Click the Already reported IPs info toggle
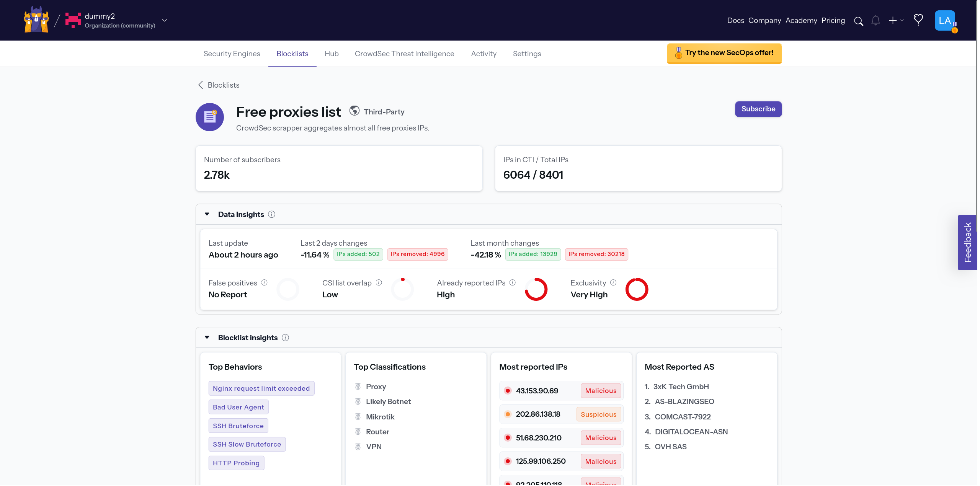The height and width of the screenshot is (486, 980). tap(513, 283)
